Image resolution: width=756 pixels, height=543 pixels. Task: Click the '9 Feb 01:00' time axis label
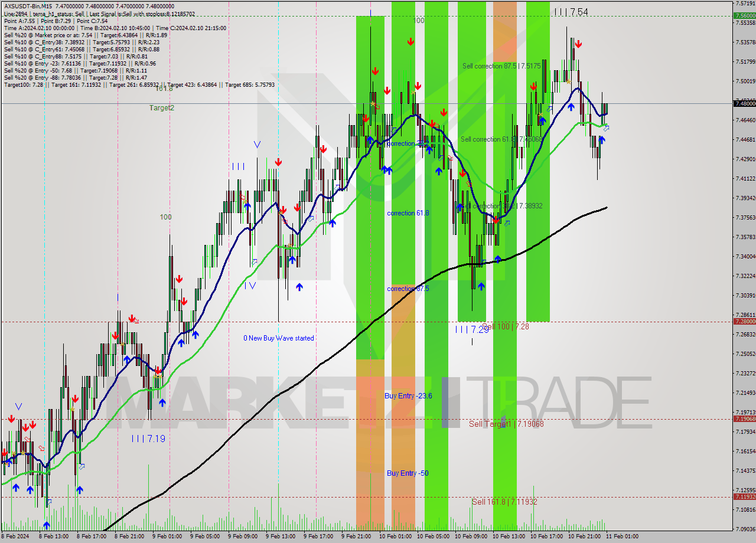coord(168,537)
